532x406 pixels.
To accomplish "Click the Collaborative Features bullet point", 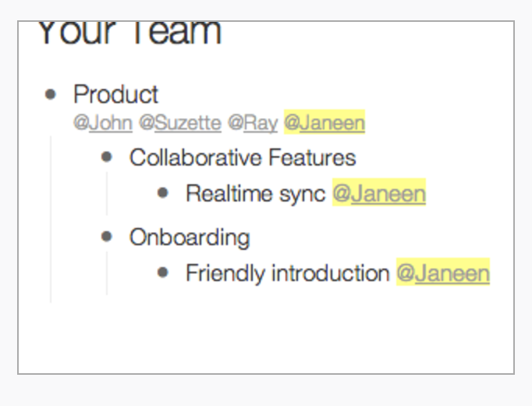I will pos(107,157).
